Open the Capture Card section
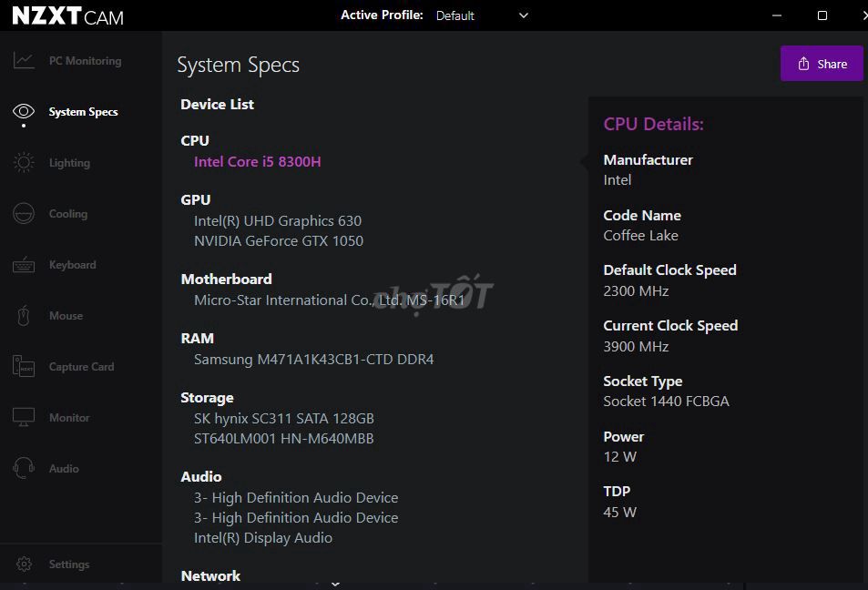This screenshot has width=868, height=590. [x=81, y=366]
